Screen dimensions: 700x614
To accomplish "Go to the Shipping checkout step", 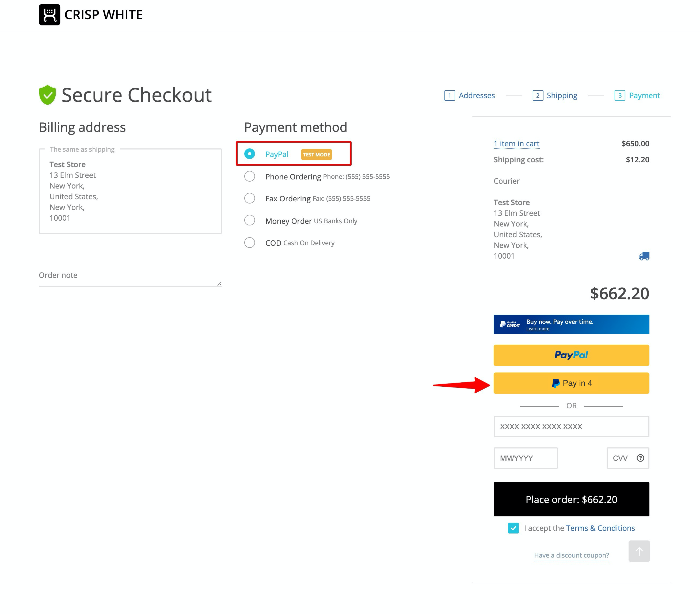I will pyautogui.click(x=561, y=95).
